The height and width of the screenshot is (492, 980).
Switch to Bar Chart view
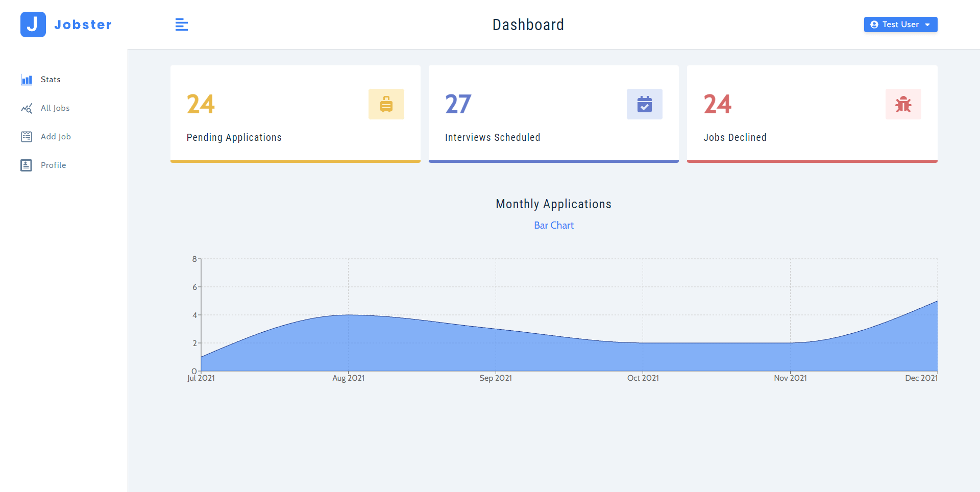pyautogui.click(x=553, y=225)
